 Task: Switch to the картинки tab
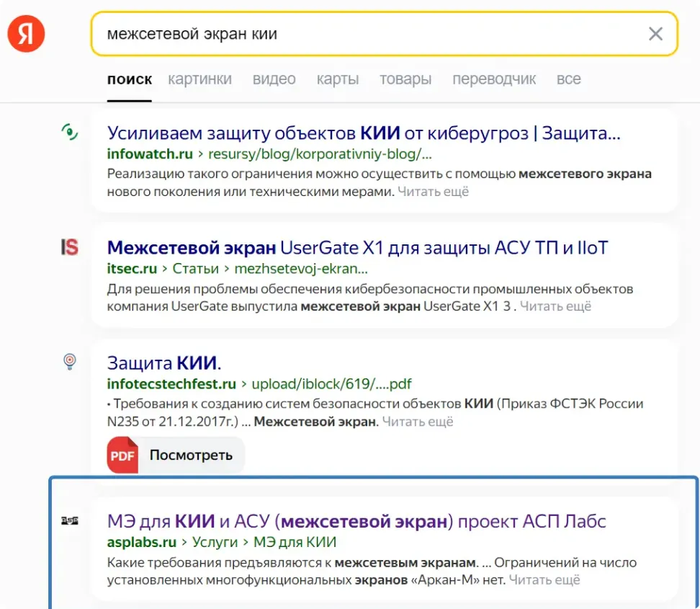[200, 79]
